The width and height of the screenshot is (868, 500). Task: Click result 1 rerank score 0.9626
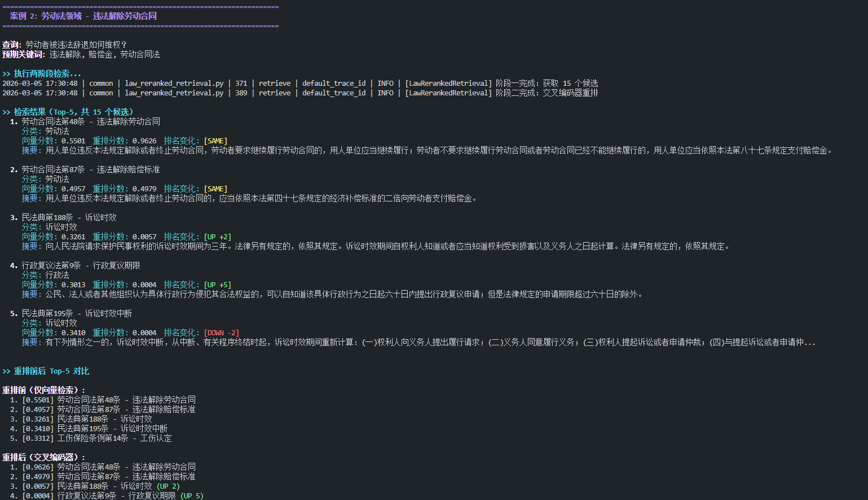pos(144,141)
